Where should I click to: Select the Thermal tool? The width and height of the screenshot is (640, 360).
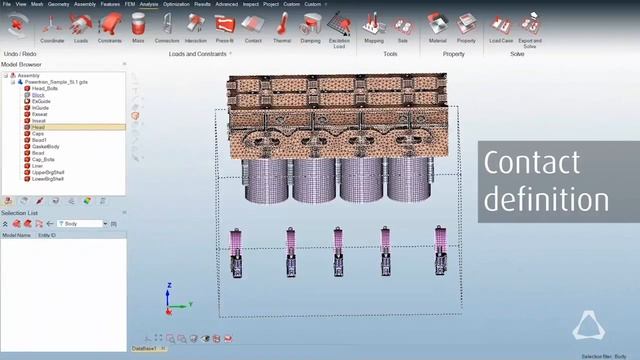282,28
